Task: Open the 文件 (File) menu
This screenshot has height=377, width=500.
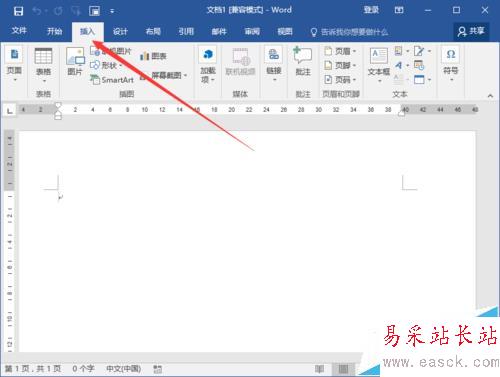Action: coord(19,31)
